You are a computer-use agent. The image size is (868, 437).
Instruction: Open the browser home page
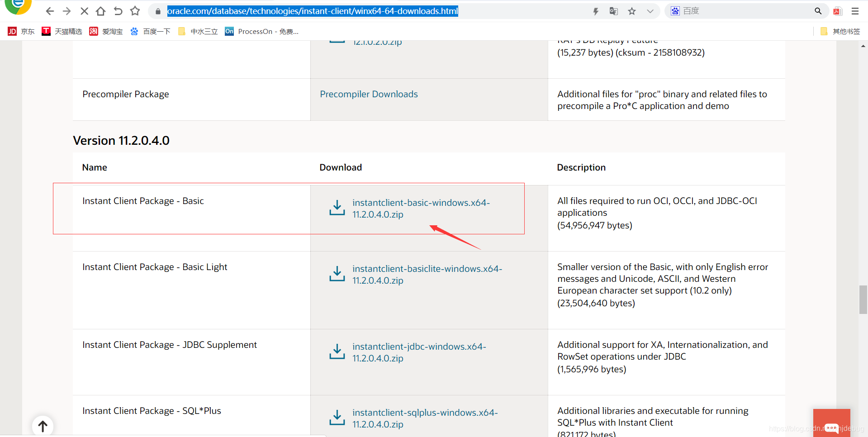[x=101, y=11]
